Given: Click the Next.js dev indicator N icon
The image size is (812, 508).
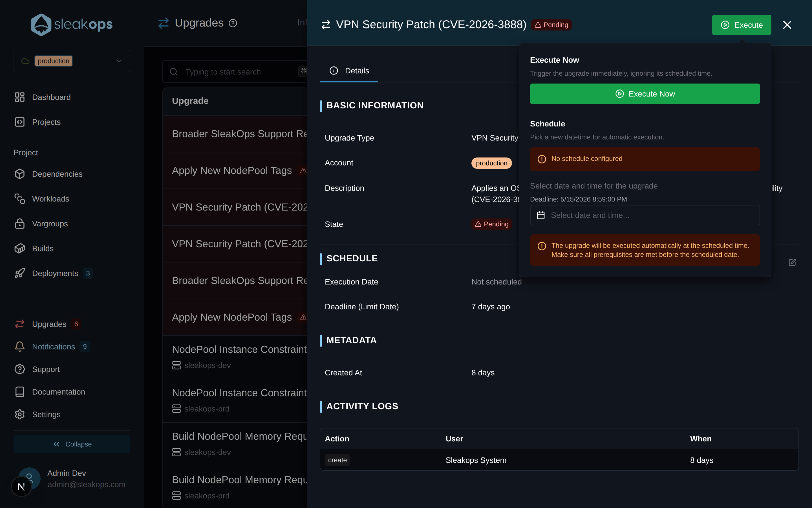Looking at the screenshot, I should coord(21,487).
